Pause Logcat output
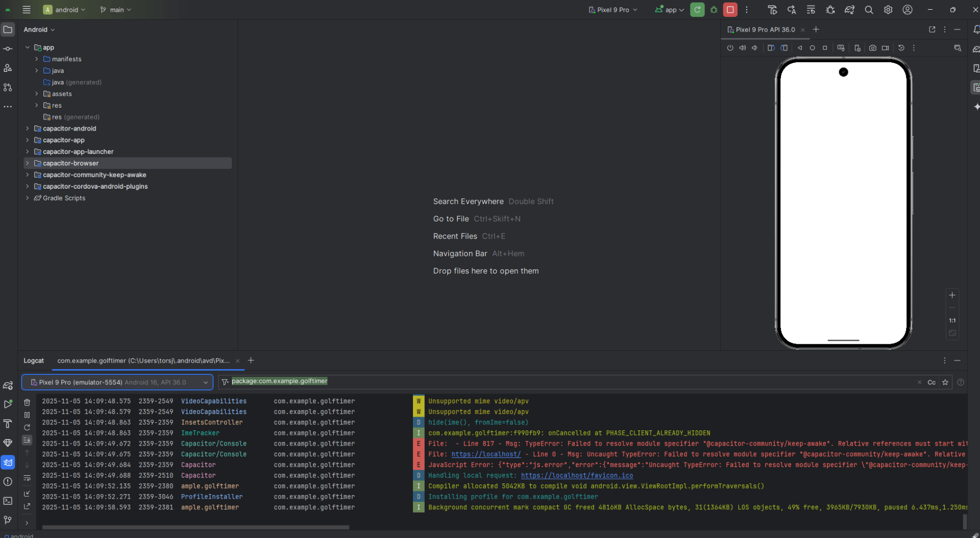980x538 pixels. tap(27, 415)
